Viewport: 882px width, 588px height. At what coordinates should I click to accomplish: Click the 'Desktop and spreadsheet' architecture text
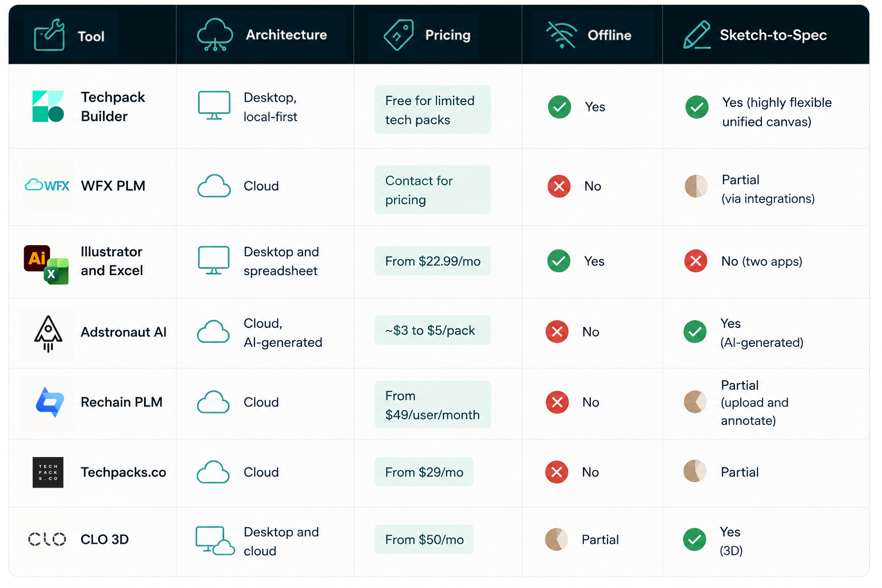[281, 261]
